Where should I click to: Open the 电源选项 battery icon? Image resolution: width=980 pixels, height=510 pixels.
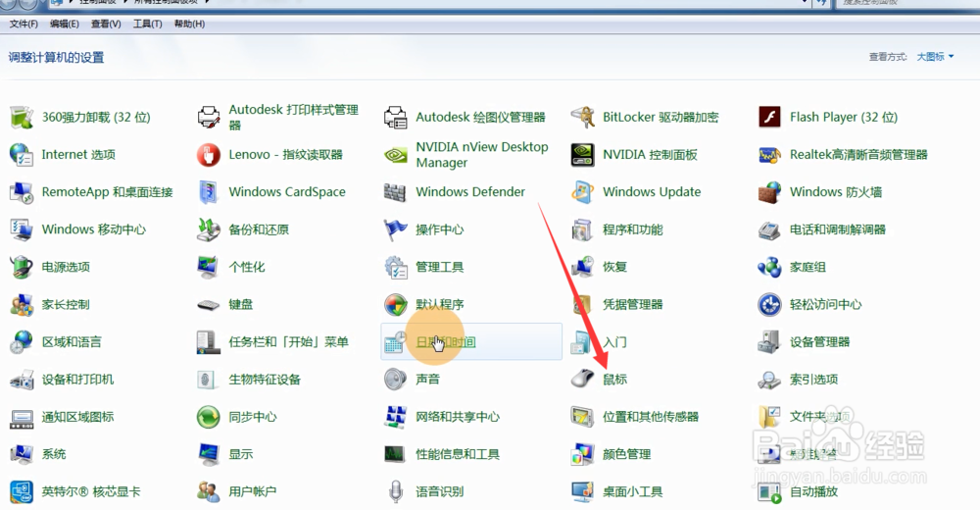(x=22, y=267)
